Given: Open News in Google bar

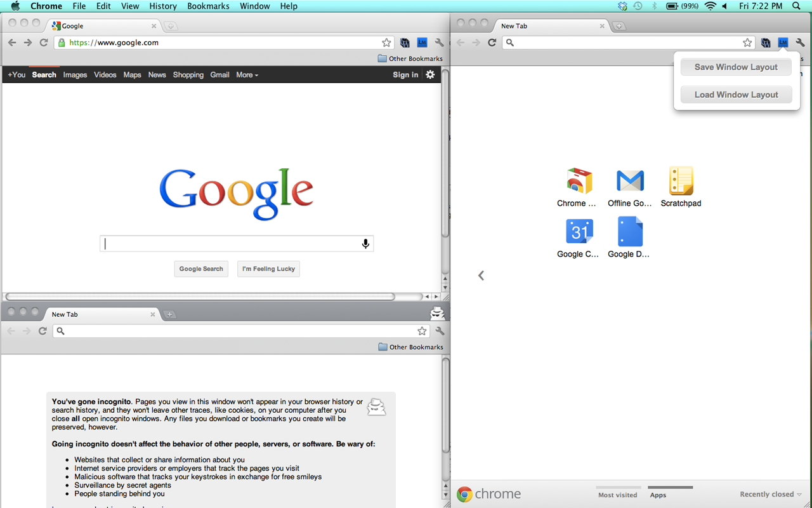Looking at the screenshot, I should 157,75.
